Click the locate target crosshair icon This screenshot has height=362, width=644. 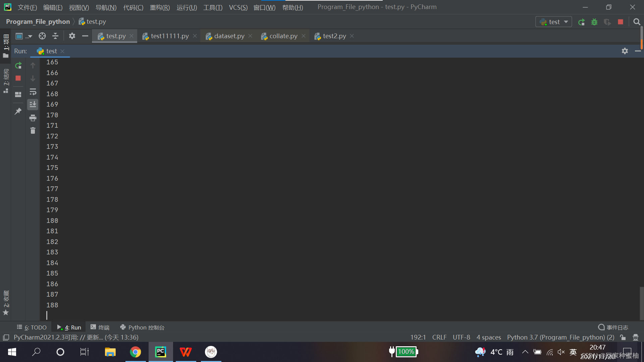[42, 36]
